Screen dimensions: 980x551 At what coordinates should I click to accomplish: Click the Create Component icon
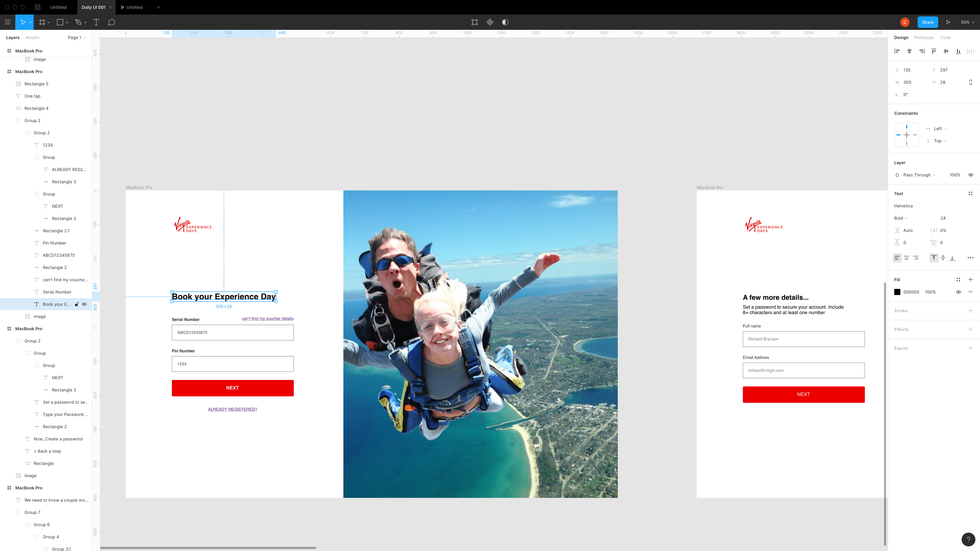pyautogui.click(x=490, y=22)
